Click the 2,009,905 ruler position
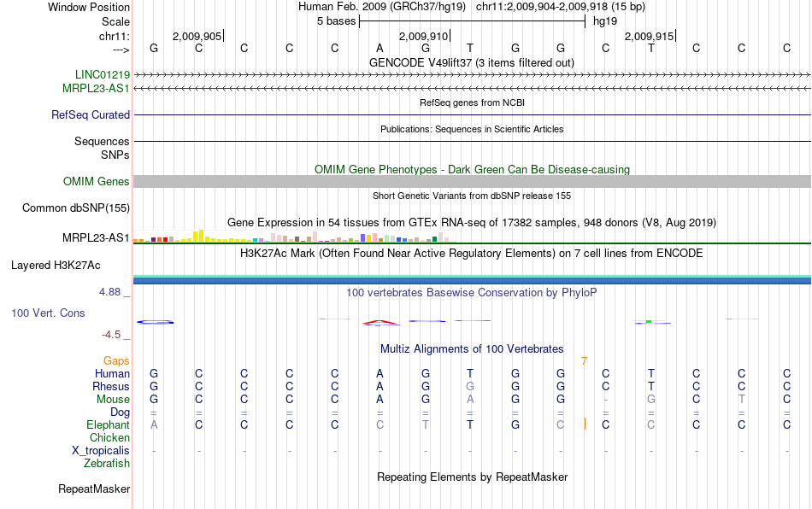The width and height of the screenshot is (812, 509). (x=197, y=36)
